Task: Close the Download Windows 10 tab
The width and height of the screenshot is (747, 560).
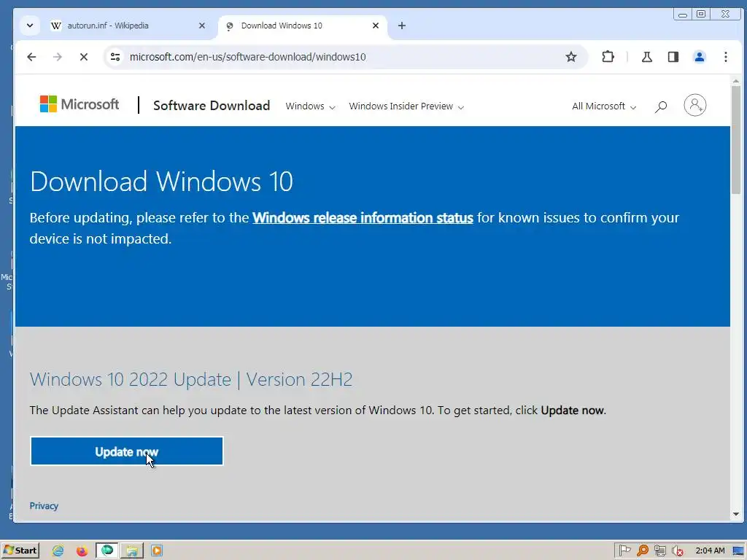Action: click(376, 26)
